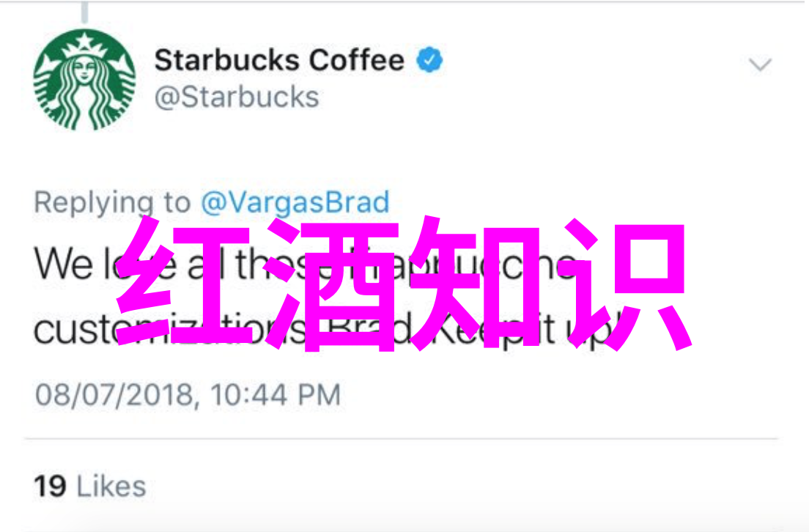The width and height of the screenshot is (809, 532).
Task: Click the 08/07/2018 date text
Action: (114, 395)
